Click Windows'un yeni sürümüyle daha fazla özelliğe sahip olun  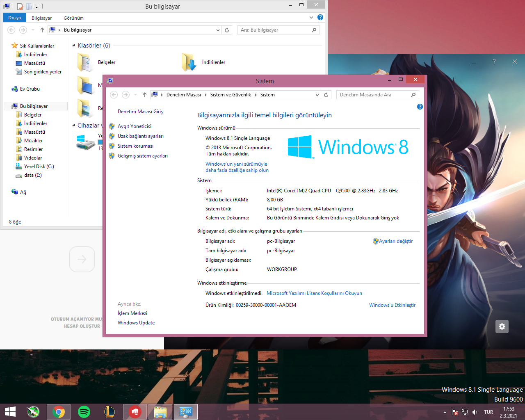coord(237,167)
